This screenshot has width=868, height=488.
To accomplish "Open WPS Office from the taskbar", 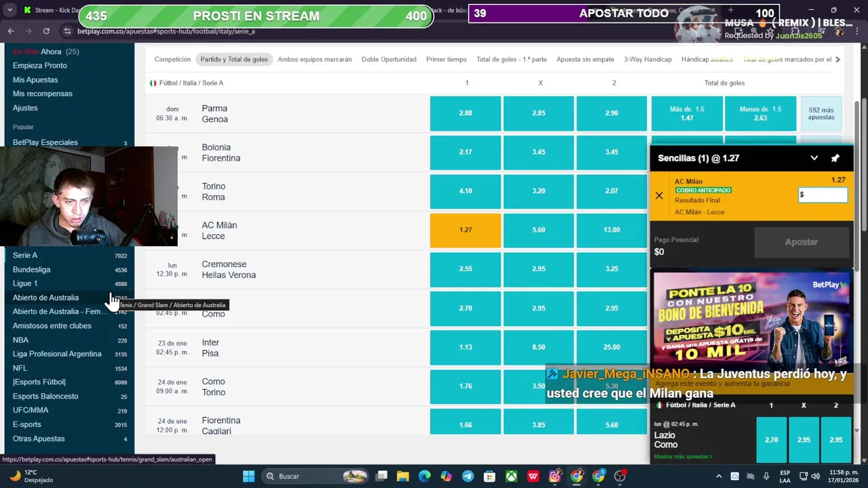I will click(533, 476).
